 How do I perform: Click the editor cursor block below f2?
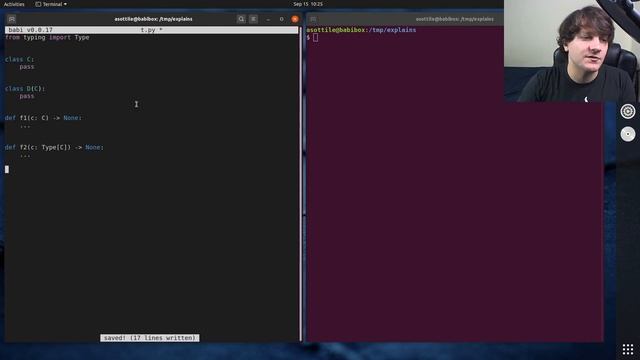pyautogui.click(x=7, y=169)
